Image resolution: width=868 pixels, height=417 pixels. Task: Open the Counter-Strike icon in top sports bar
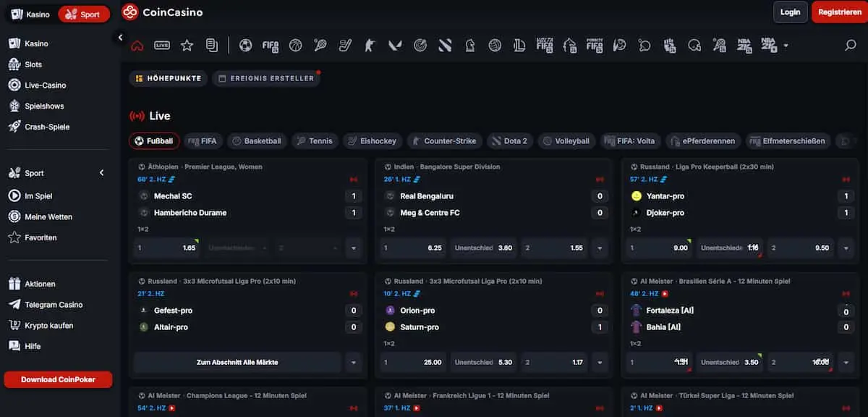[370, 46]
